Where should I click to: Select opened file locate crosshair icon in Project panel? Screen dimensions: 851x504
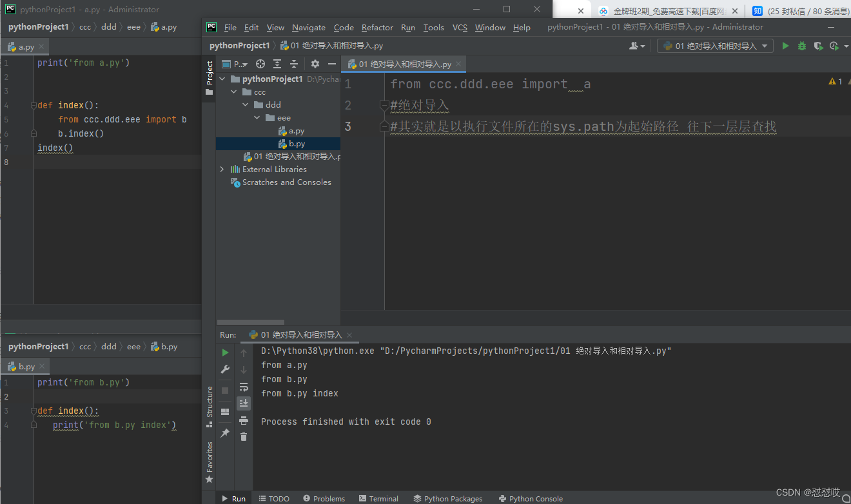click(x=260, y=64)
